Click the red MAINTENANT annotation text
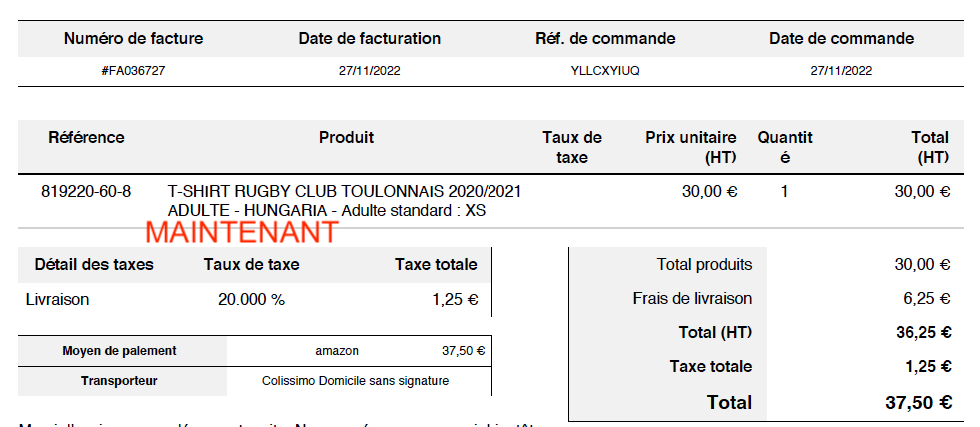 [242, 232]
